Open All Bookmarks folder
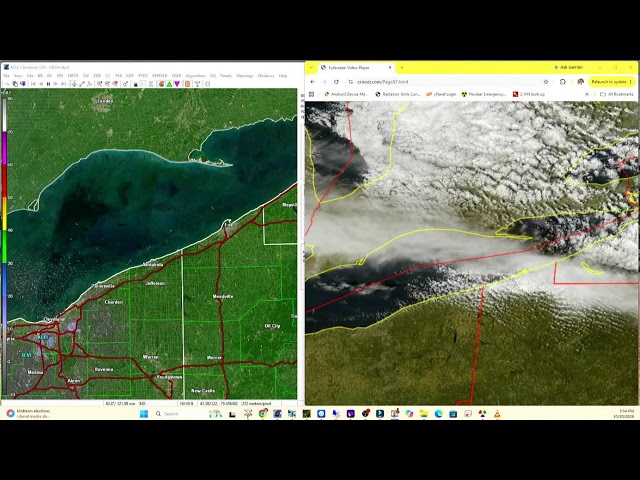Viewport: 640px width, 480px height. (x=617, y=94)
